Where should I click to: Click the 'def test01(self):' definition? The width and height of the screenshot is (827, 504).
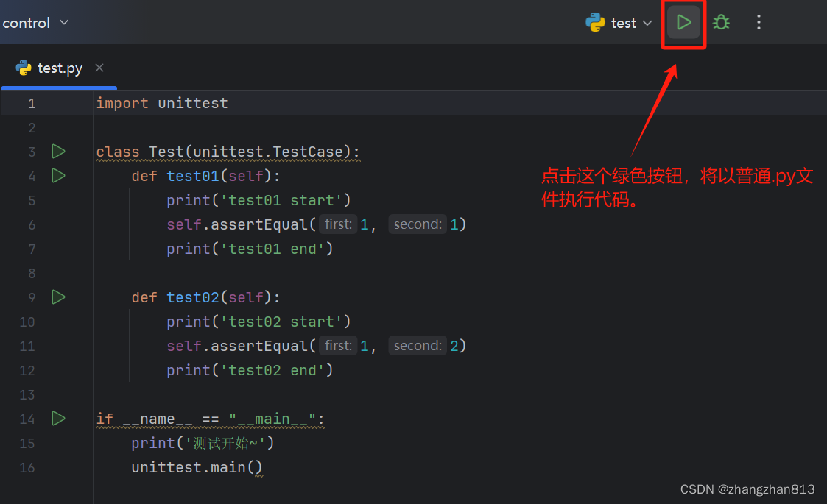click(x=205, y=176)
